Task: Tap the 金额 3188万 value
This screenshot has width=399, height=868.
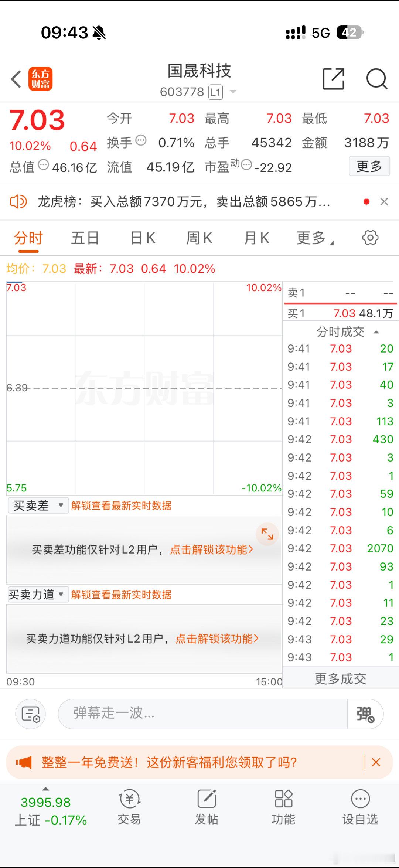Action: 366,143
